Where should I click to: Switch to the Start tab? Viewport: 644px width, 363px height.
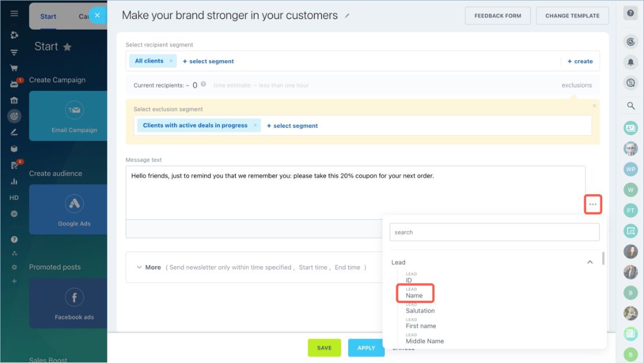tap(48, 16)
